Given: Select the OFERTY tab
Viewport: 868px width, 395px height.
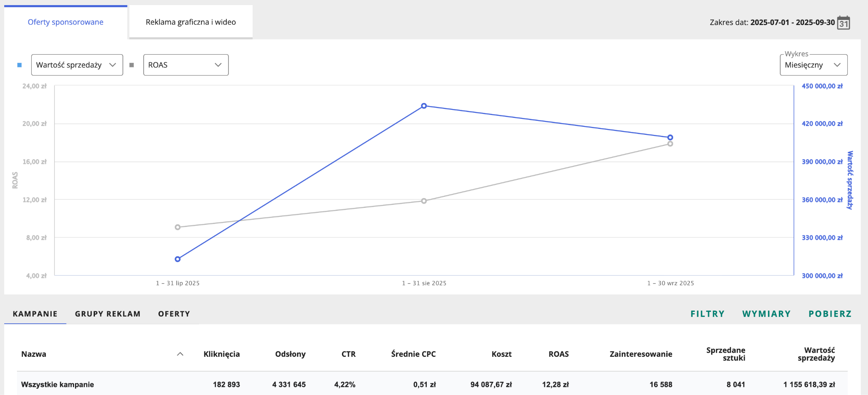Looking at the screenshot, I should [x=174, y=314].
